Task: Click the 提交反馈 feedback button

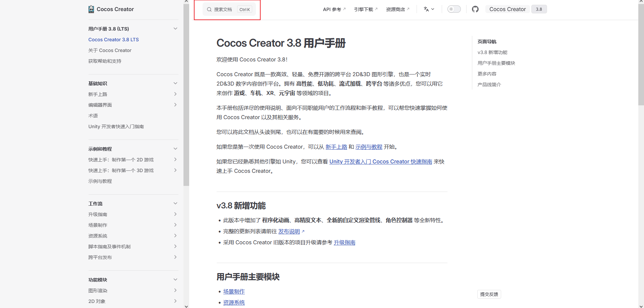Action: (x=489, y=294)
